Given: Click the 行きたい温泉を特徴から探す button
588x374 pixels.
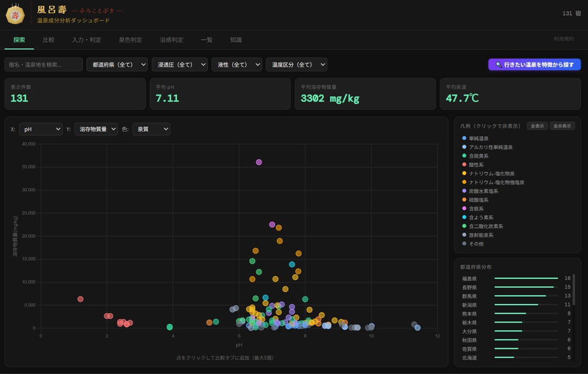Looking at the screenshot, I should [534, 65].
